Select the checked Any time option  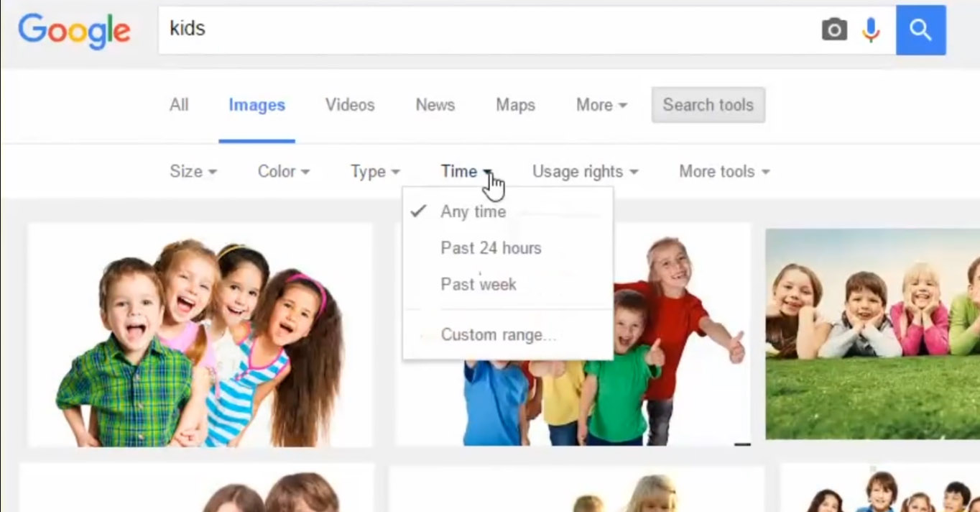click(473, 211)
